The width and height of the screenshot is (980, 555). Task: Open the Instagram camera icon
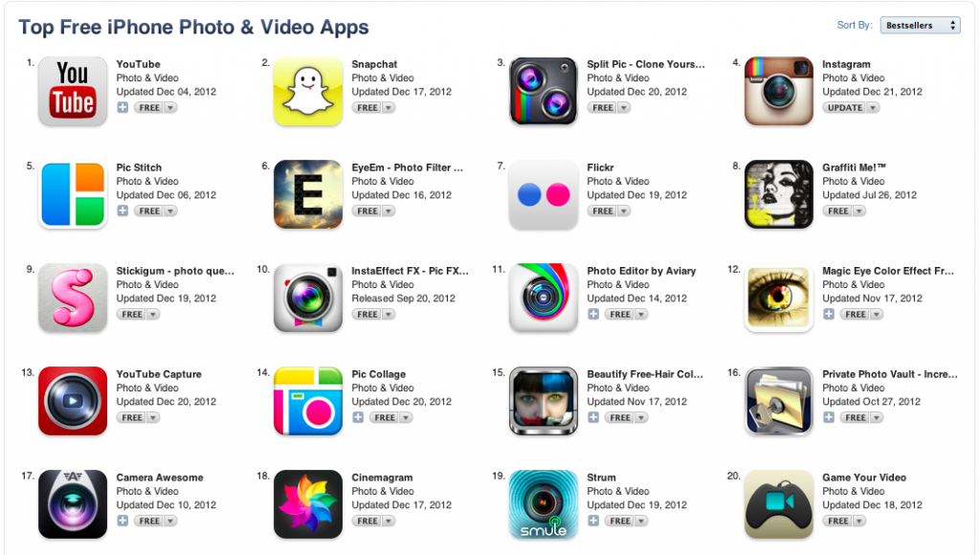(779, 91)
